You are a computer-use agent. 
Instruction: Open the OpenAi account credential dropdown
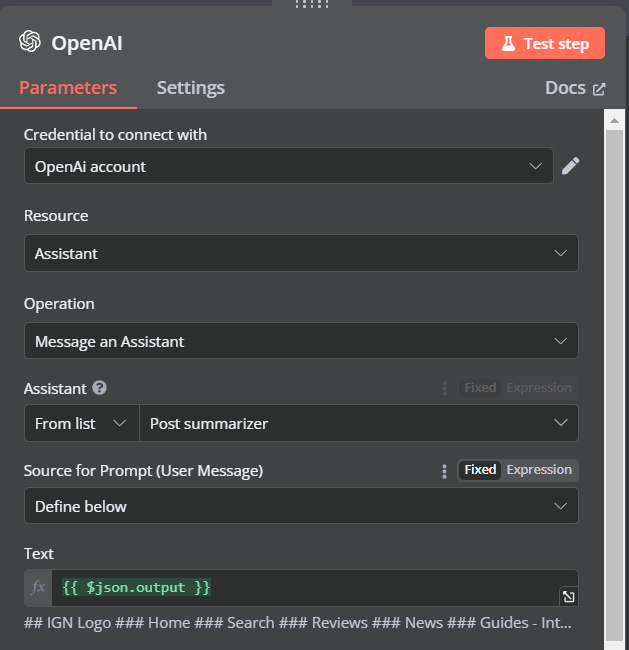(x=289, y=166)
